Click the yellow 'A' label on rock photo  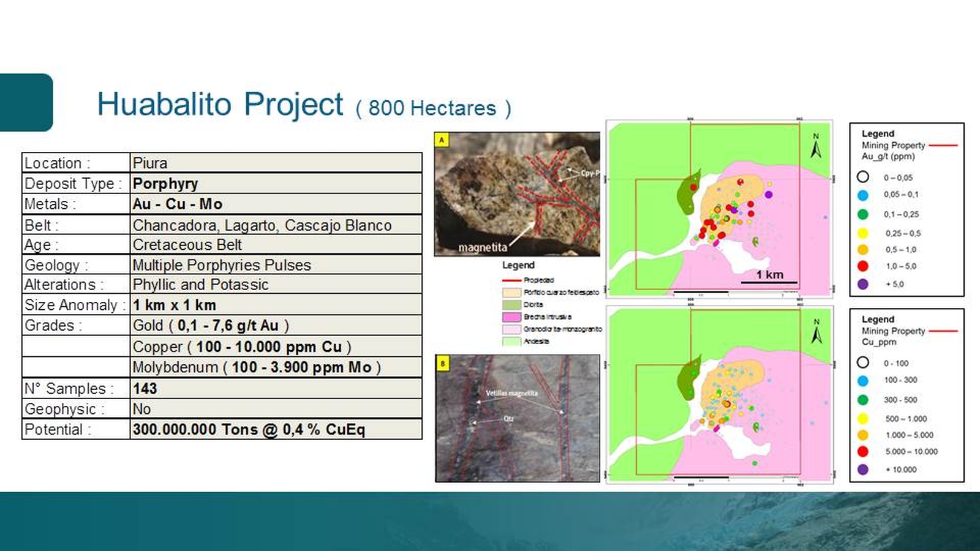point(442,140)
